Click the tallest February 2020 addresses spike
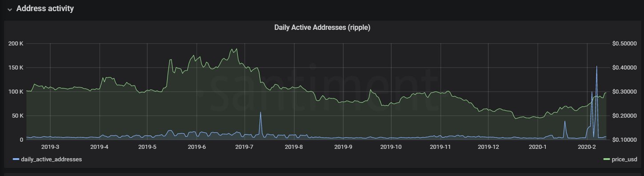Viewport: 644px width, 176px height. 596,66
